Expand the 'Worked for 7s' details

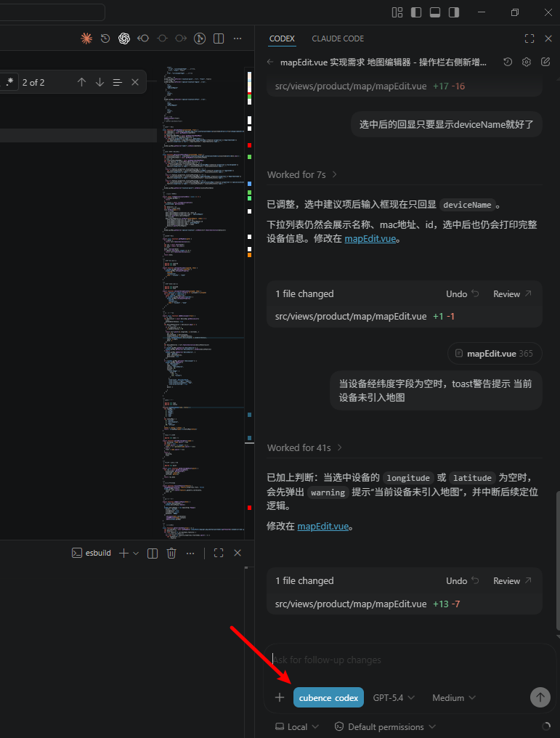click(x=302, y=174)
